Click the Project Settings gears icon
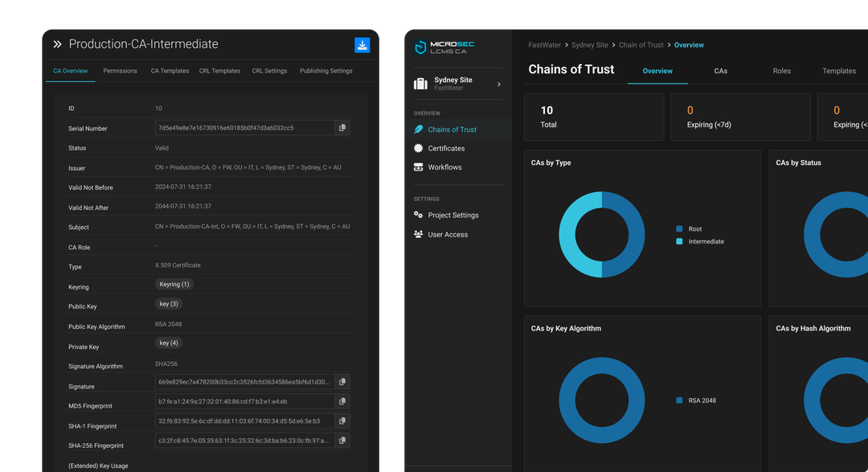868x472 pixels. [x=419, y=215]
